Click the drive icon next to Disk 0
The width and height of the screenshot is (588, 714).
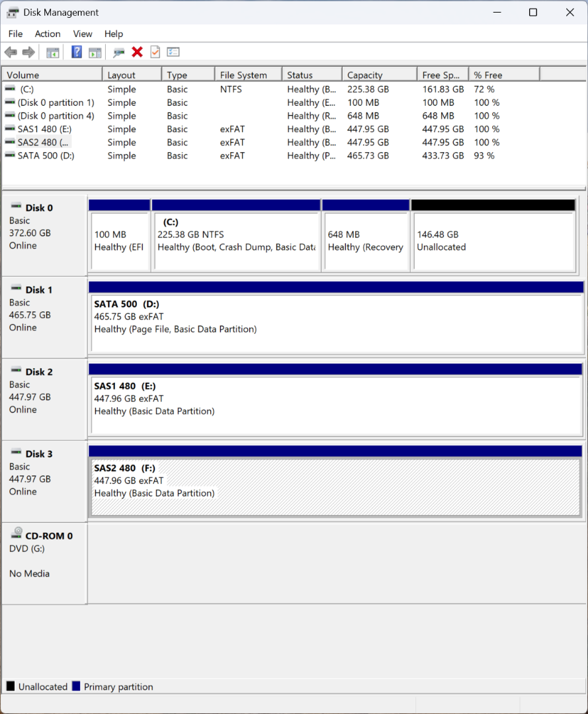[x=16, y=206]
